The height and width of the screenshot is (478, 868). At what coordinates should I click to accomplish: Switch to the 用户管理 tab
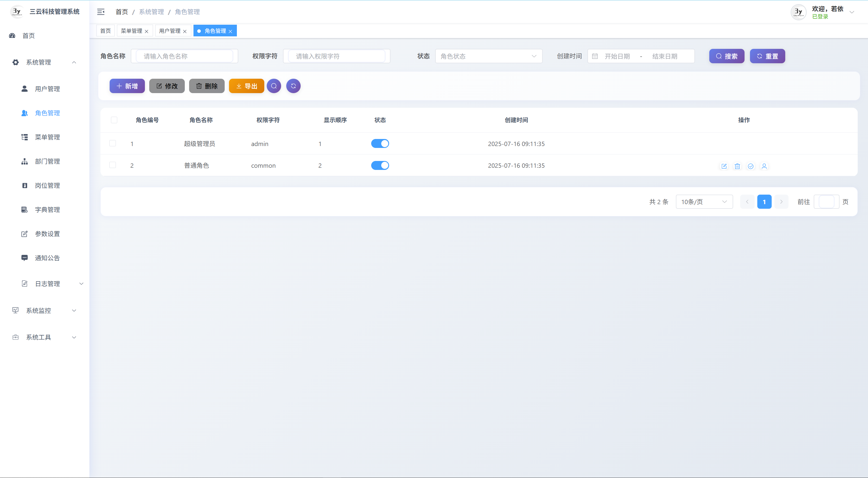[170, 31]
